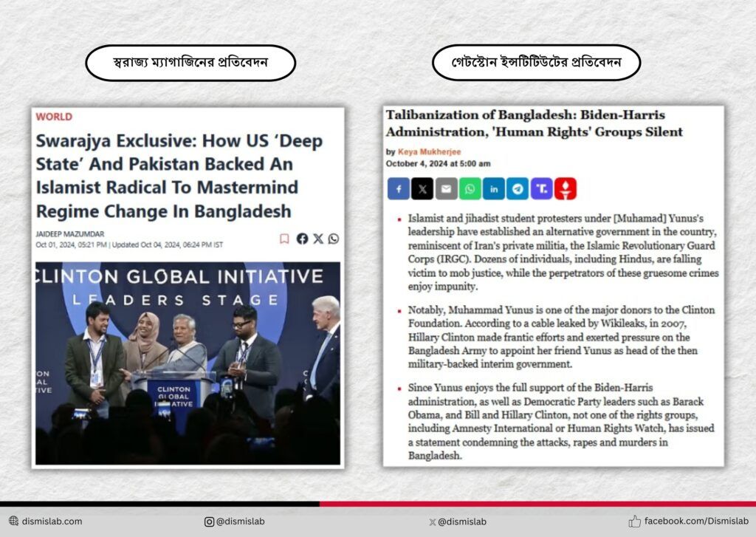The height and width of the screenshot is (537, 756).
Task: Open author link Keya Mukherjee
Action: pos(429,151)
